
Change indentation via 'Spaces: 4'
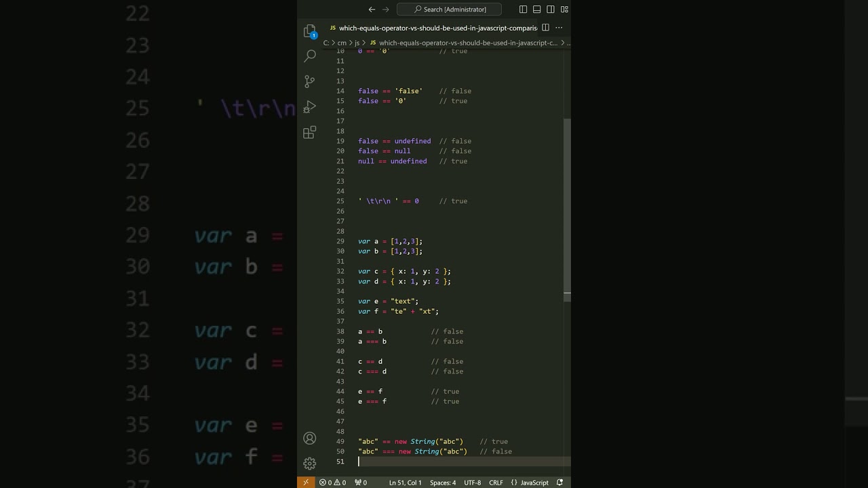[x=443, y=483]
